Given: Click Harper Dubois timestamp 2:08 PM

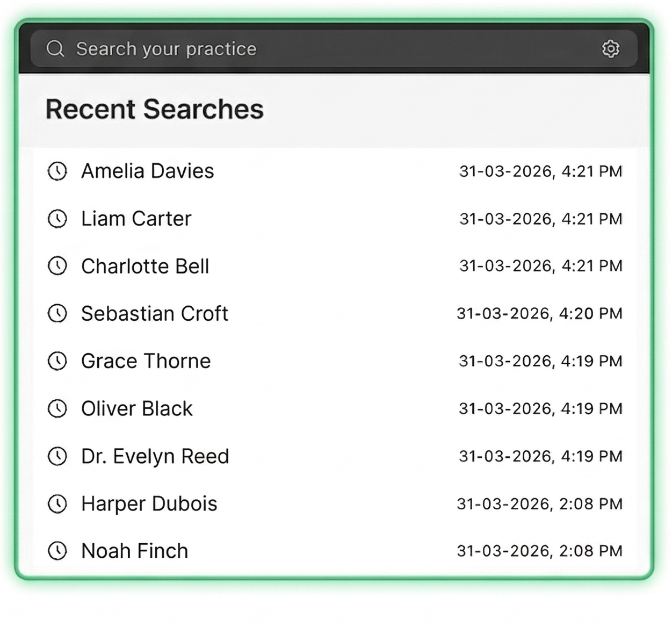Looking at the screenshot, I should click(x=539, y=503).
